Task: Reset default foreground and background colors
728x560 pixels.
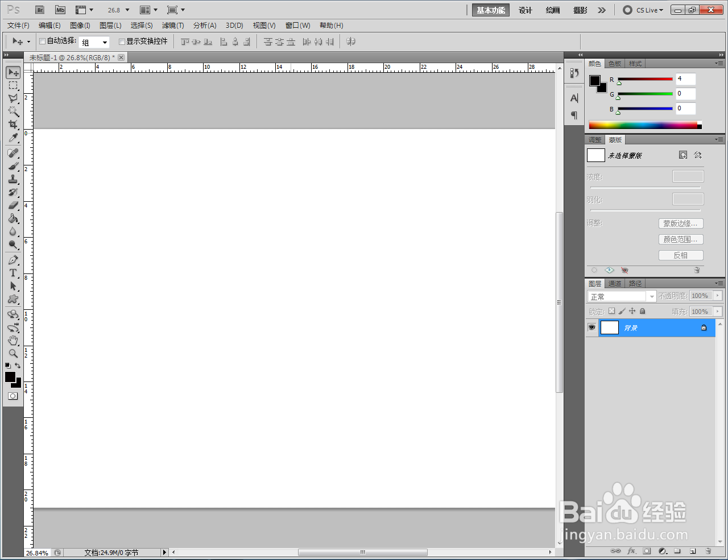Action: (x=8, y=366)
